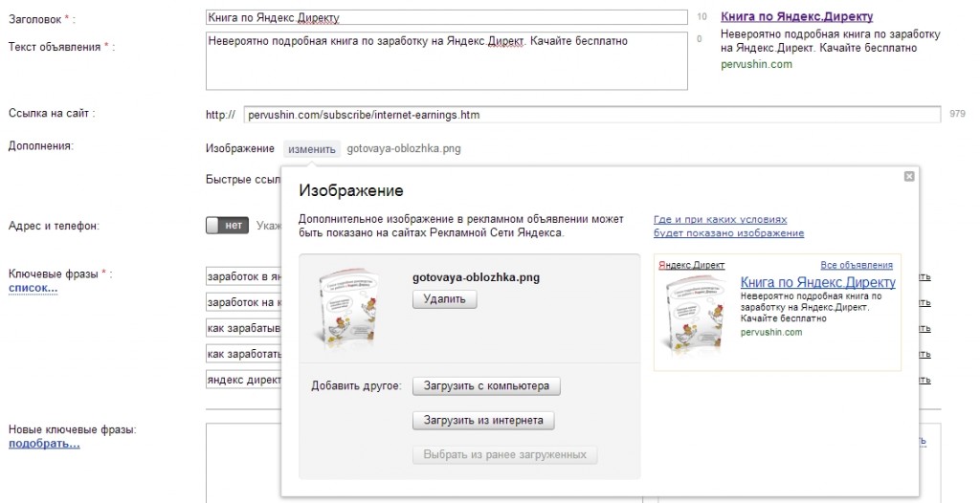The width and height of the screenshot is (980, 503).
Task: Click the 'как зарабатыв' keyword field
Action: click(244, 328)
